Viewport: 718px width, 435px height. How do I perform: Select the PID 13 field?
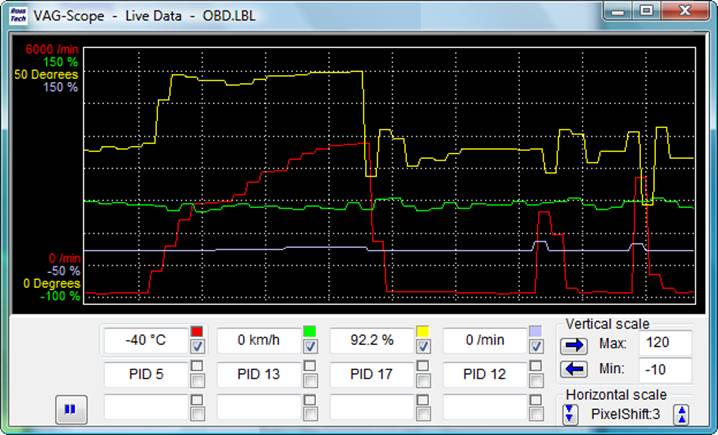tap(258, 375)
